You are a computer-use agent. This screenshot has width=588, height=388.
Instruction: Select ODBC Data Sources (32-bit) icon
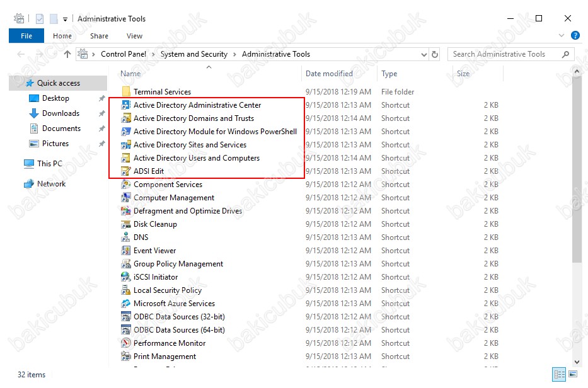pos(125,317)
